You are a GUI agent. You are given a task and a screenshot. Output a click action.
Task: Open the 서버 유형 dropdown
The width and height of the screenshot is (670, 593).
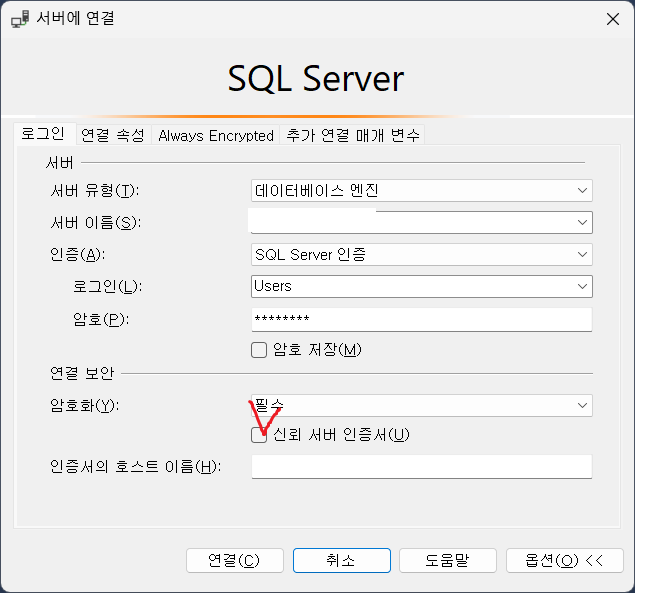[422, 191]
